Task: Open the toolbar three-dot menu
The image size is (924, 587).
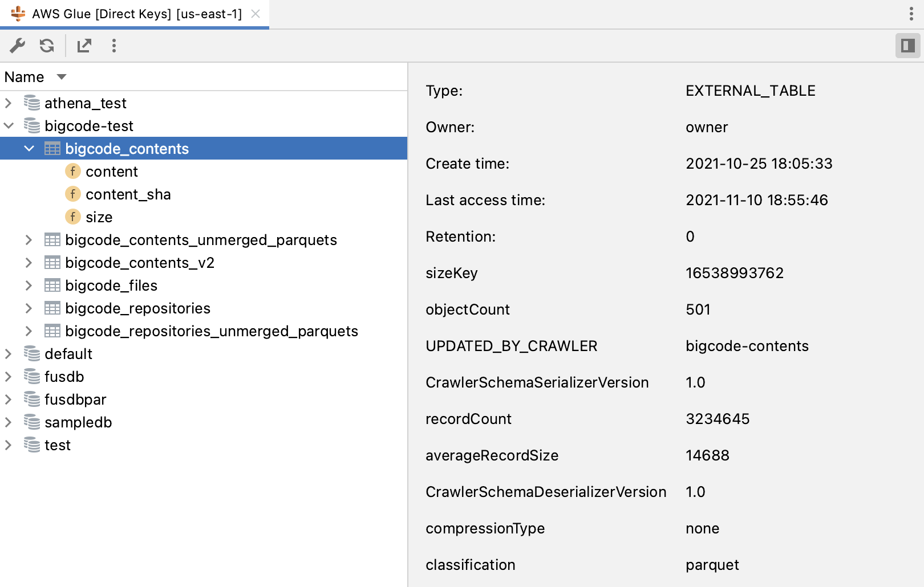Action: click(114, 46)
